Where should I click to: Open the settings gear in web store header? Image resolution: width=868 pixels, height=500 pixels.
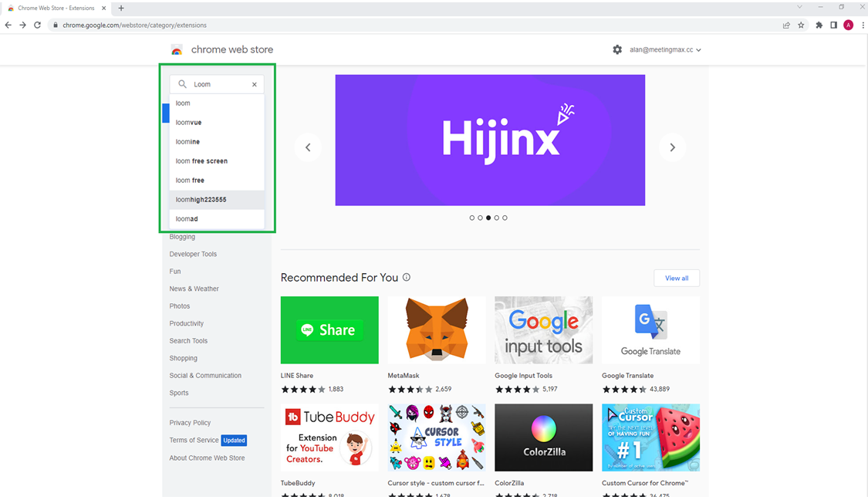click(617, 49)
